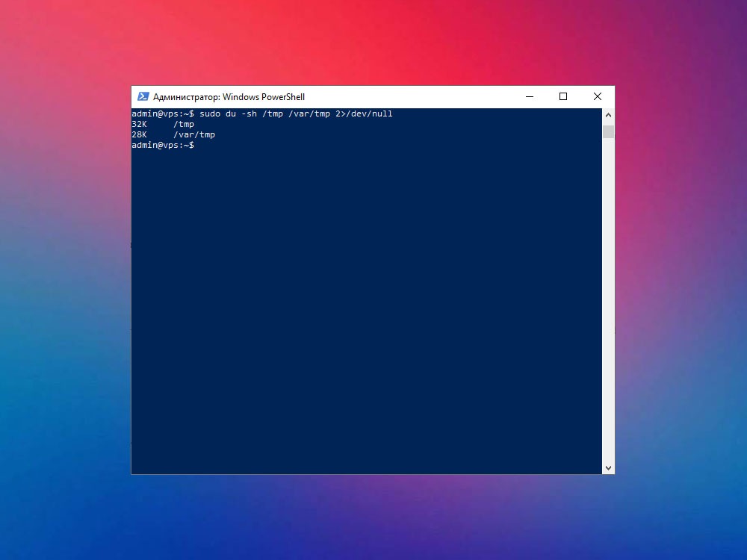Maximize the PowerShell window
747x560 pixels.
point(563,96)
